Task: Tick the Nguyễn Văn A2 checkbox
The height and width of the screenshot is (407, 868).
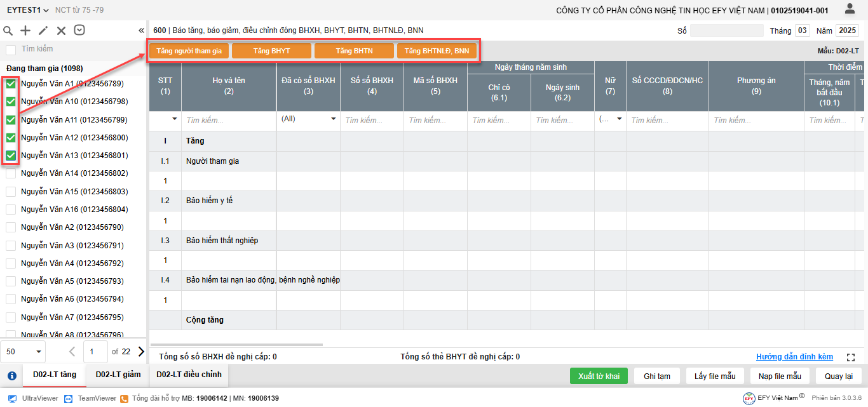Action: (11, 227)
